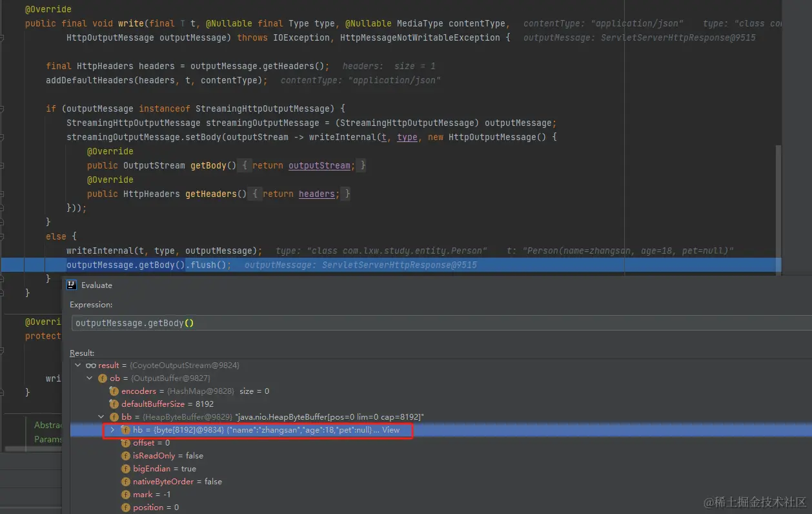Viewport: 812px width, 514px height.
Task: Click the headers: size = 1 inlay hint
Action: click(389, 66)
